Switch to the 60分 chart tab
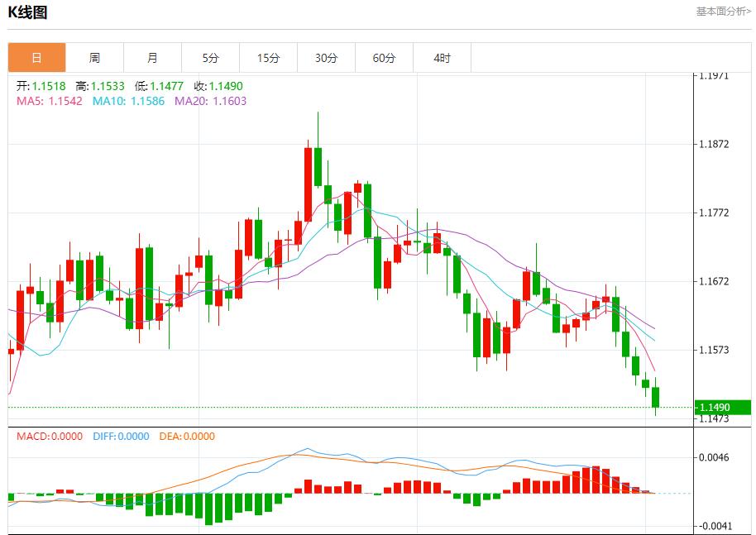This screenshot has height=535, width=756. pyautogui.click(x=384, y=57)
